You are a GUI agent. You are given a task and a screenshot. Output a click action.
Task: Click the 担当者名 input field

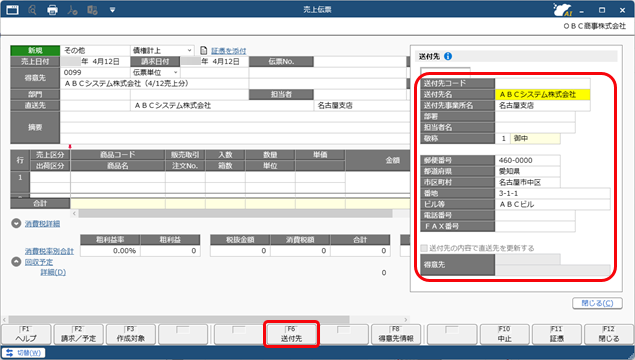coord(535,127)
